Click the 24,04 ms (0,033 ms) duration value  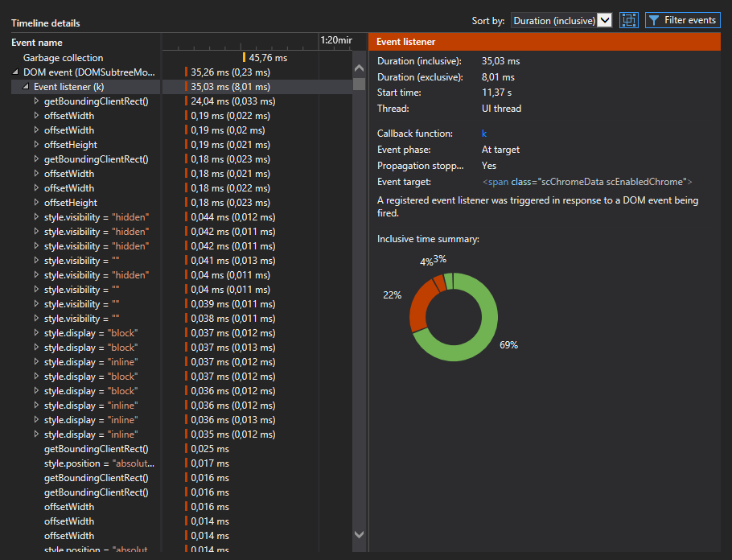[x=233, y=101]
